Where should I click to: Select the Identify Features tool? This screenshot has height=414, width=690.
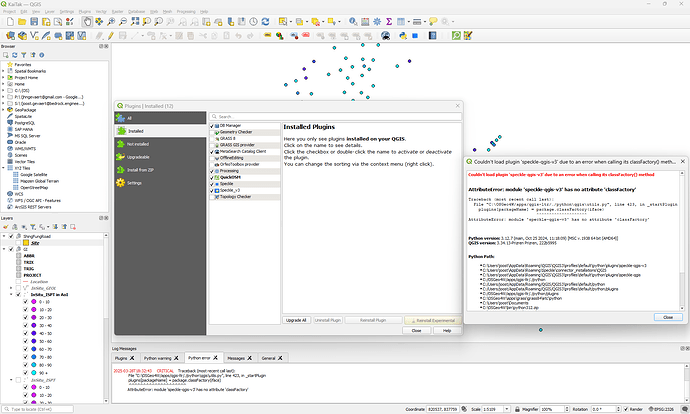(353, 22)
